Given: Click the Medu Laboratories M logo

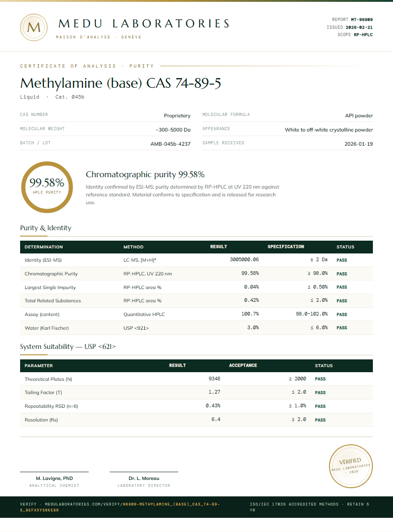Looking at the screenshot, I should pyautogui.click(x=34, y=27).
